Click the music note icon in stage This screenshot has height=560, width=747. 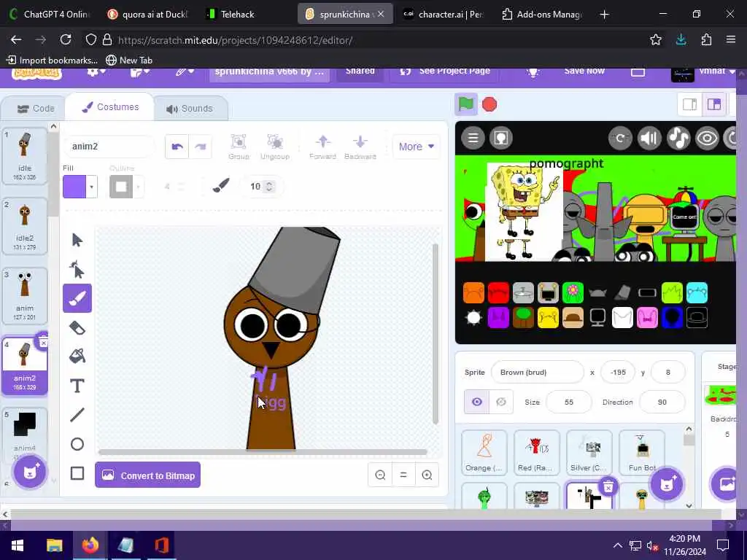678,138
